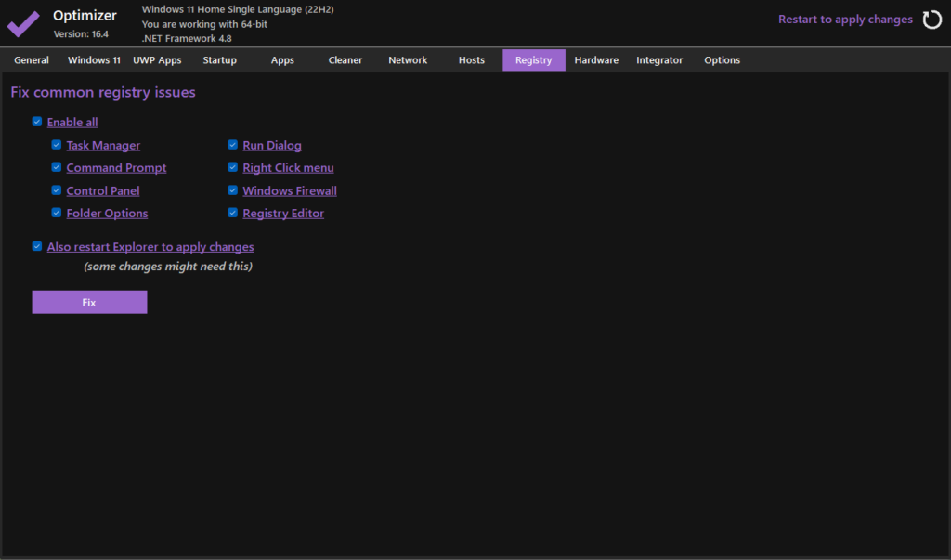The image size is (951, 560).
Task: Select the Hardware tab
Action: coord(596,60)
